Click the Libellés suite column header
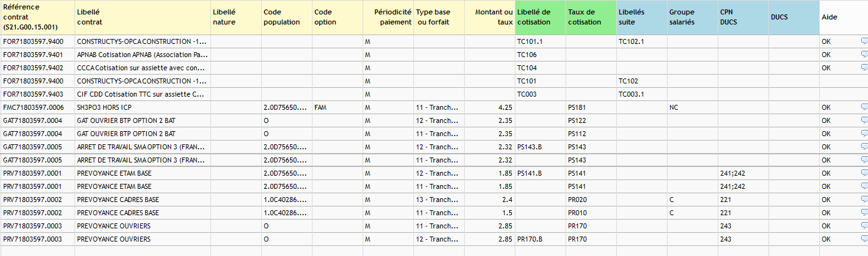The width and height of the screenshot is (868, 256). tap(641, 17)
